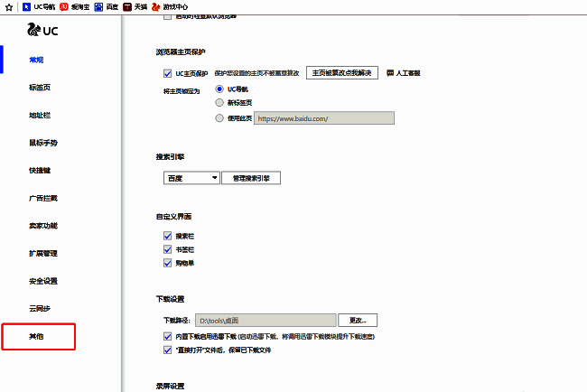Open the 百度 bookmark in bookmarks bar
Screen dimensions: 587x392
coord(107,6)
